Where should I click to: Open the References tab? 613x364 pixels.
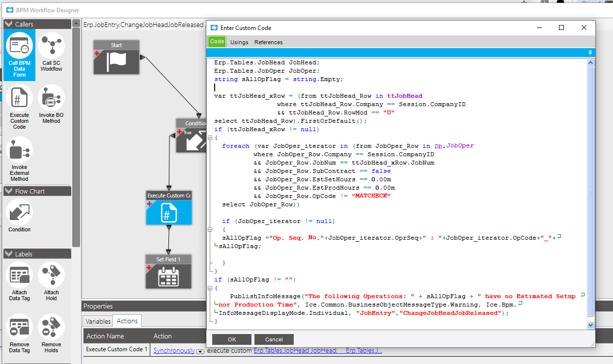click(268, 42)
